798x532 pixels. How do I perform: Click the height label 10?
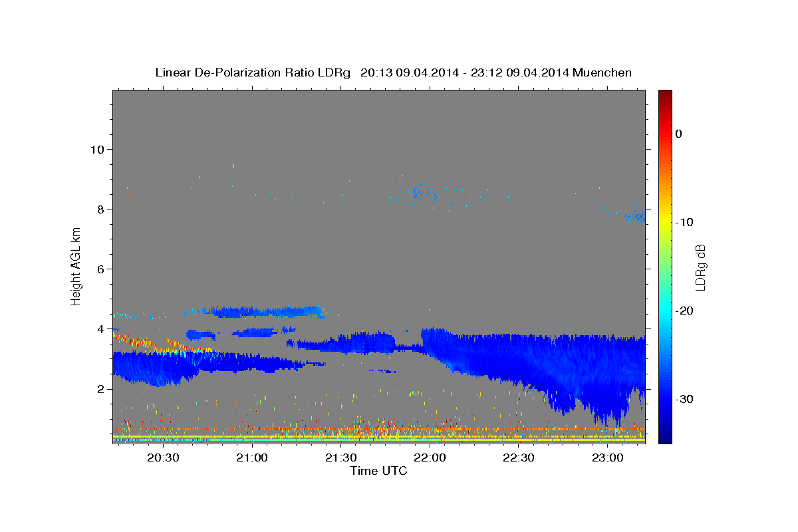[96, 149]
